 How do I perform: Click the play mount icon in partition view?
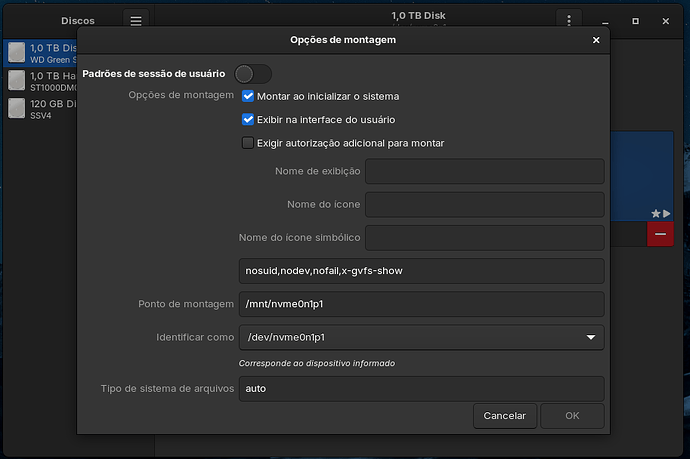[x=667, y=213]
